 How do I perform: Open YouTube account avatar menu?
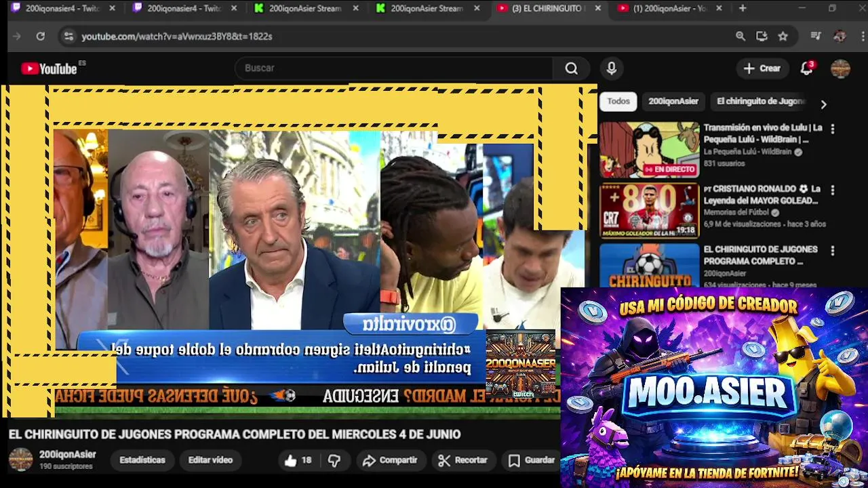click(x=840, y=68)
